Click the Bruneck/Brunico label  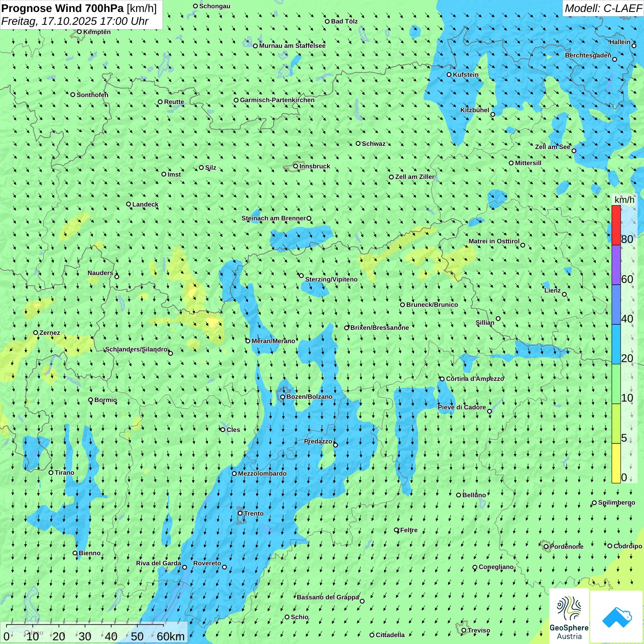tap(432, 305)
